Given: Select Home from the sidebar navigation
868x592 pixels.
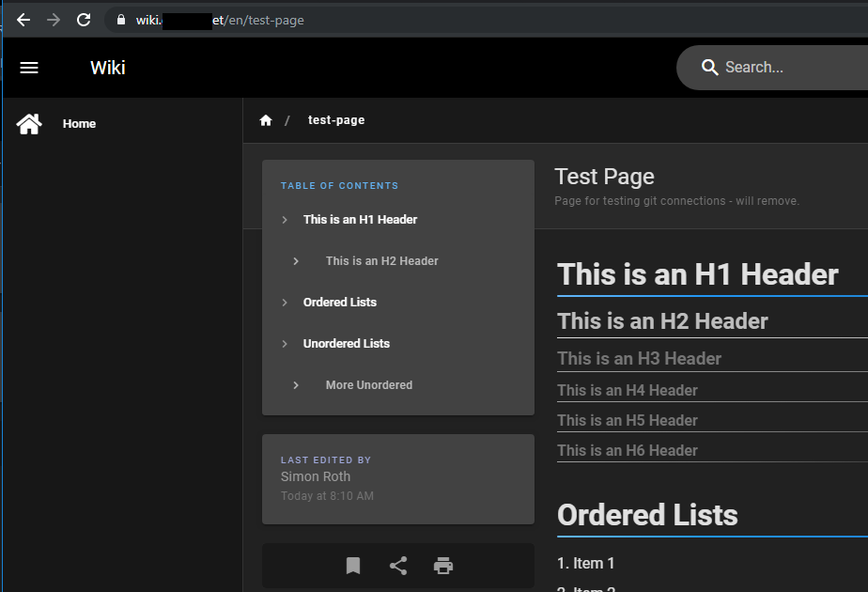Looking at the screenshot, I should point(79,123).
